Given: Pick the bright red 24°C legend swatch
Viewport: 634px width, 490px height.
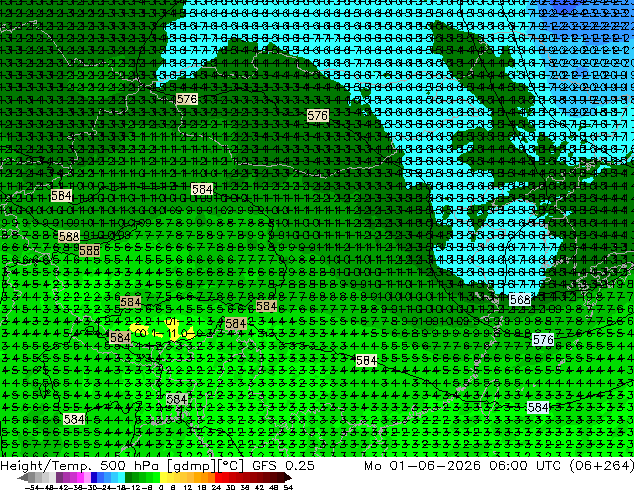Looking at the screenshot, I should point(218,477).
